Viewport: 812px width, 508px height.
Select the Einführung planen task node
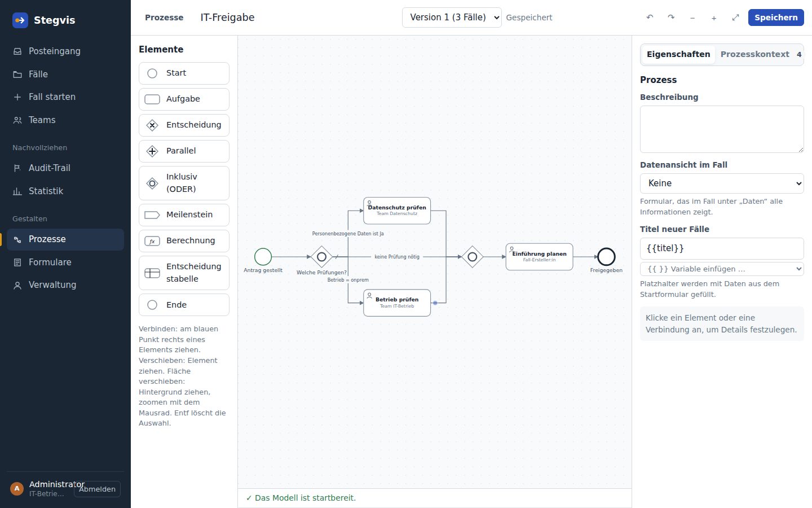coord(540,257)
